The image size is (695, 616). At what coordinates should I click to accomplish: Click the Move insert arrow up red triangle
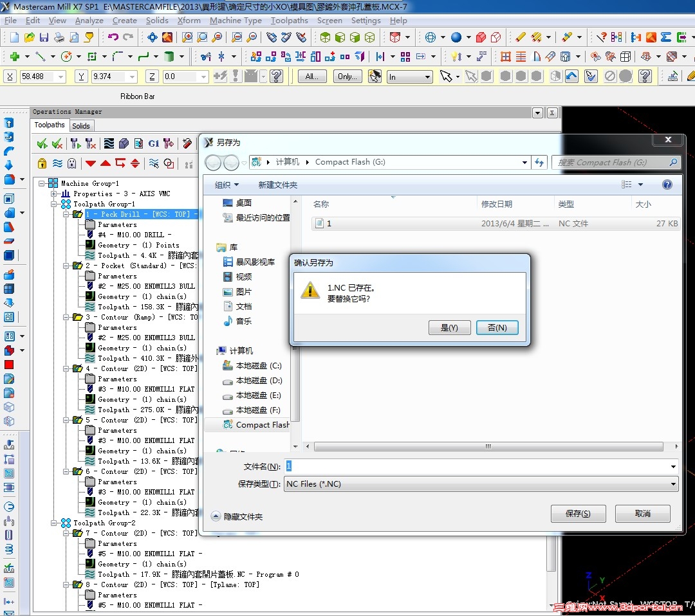pyautogui.click(x=106, y=163)
